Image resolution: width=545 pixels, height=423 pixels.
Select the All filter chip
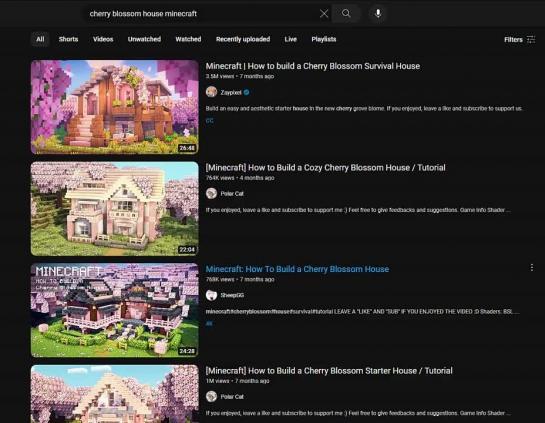pos(40,39)
